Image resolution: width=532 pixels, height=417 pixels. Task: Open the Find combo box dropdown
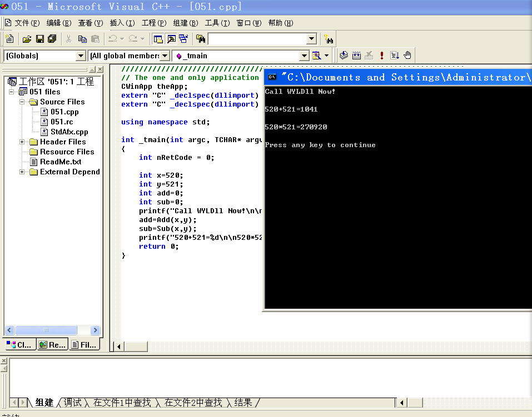click(x=311, y=39)
